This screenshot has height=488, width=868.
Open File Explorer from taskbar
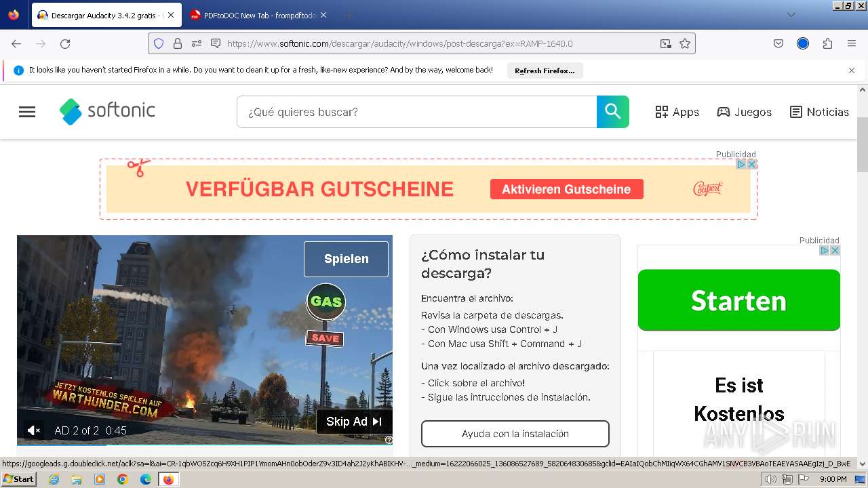[x=77, y=479]
